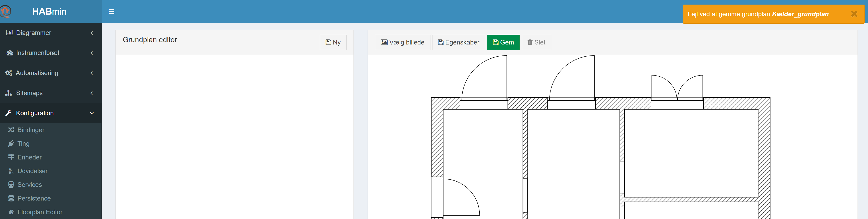The height and width of the screenshot is (219, 868).
Task: Click the Ting plug icon
Action: [x=11, y=143]
